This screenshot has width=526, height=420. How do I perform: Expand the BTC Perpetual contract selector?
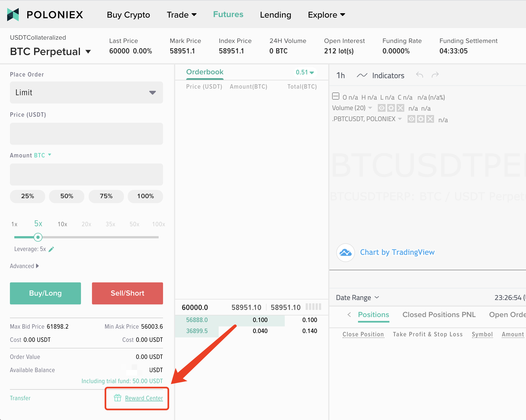(88, 52)
